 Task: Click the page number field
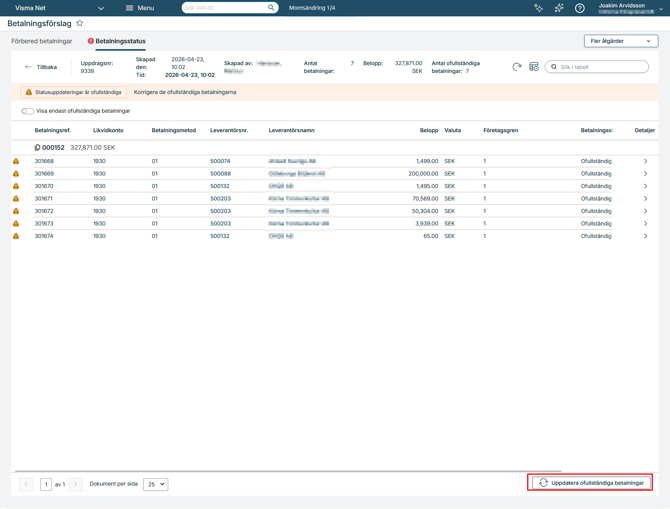coord(46,484)
